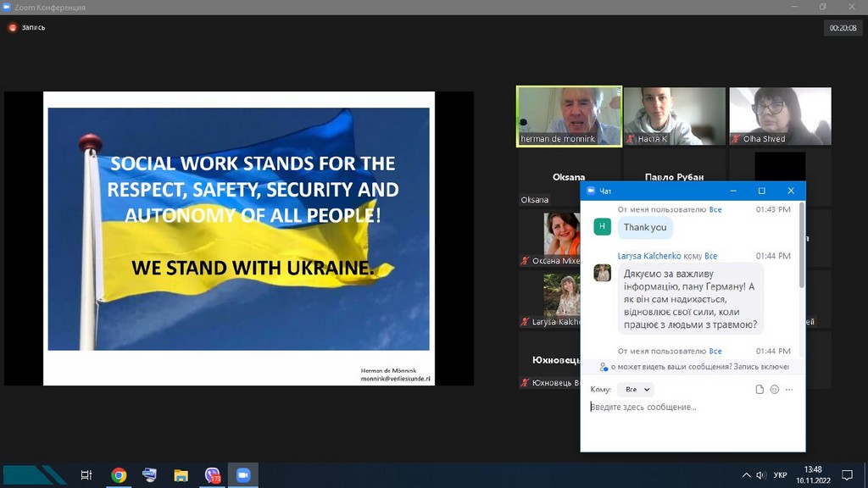Open the Windows notification center
This screenshot has width=868, height=488.
point(847,475)
